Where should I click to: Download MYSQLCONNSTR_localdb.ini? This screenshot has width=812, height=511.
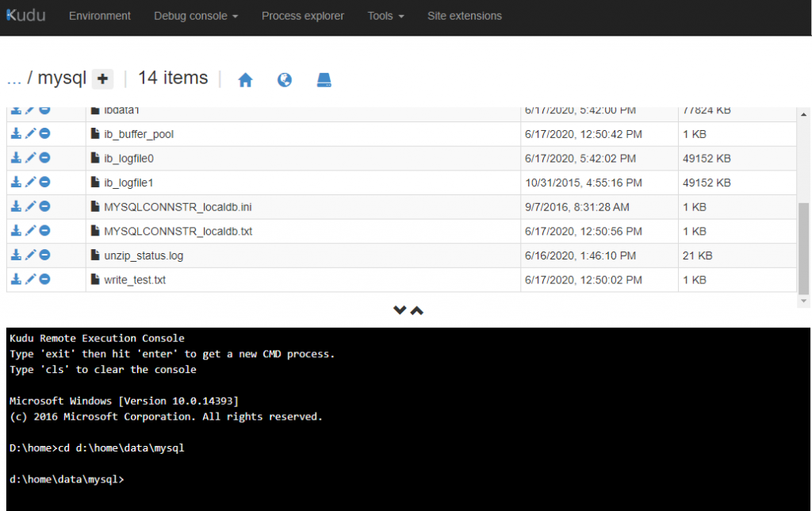[x=16, y=206]
